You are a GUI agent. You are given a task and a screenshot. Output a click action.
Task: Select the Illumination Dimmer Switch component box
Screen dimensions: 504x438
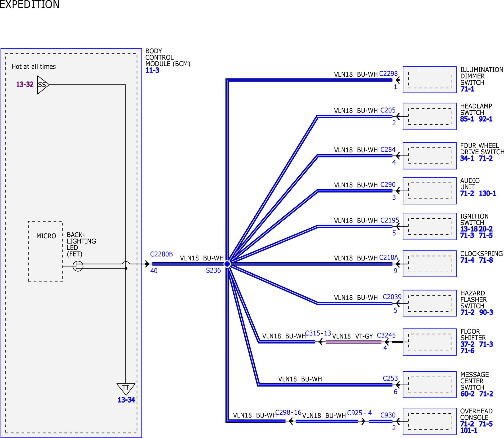point(430,80)
